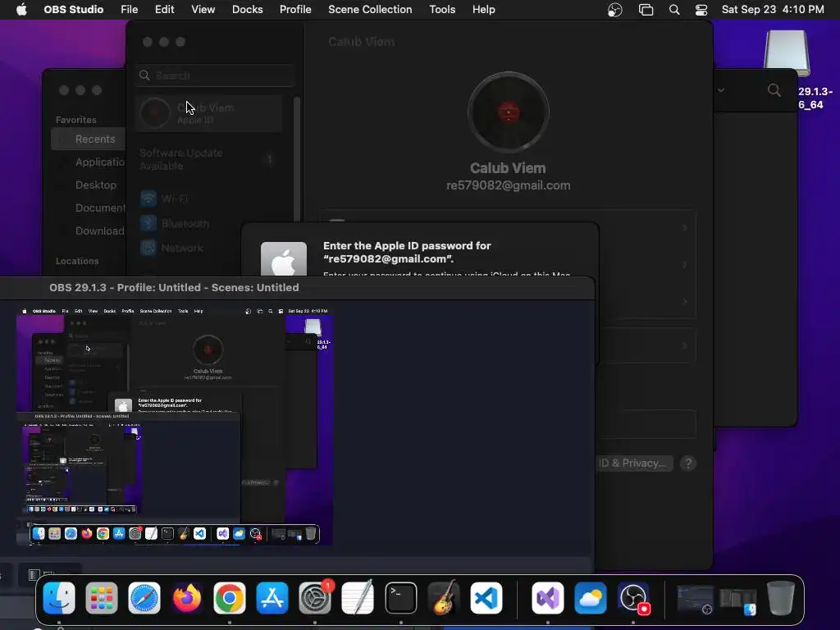The width and height of the screenshot is (840, 630).
Task: Open the App Store from the Dock
Action: [272, 598]
